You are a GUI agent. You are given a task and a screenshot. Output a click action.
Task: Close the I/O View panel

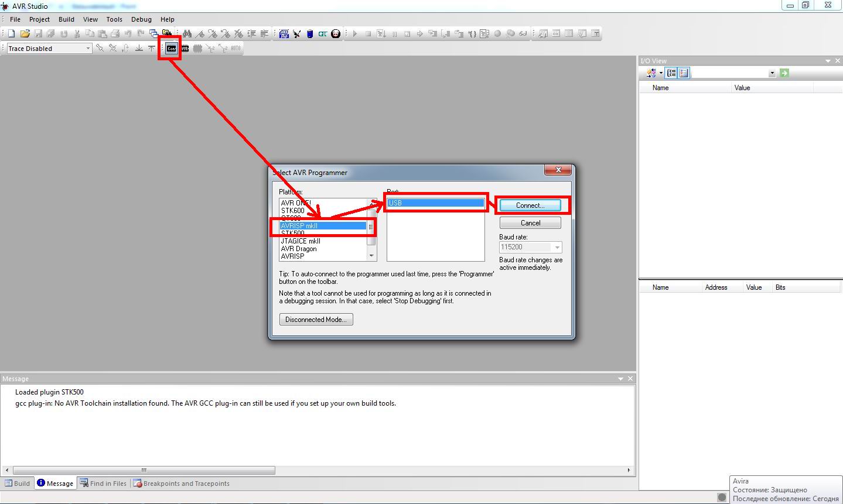(x=838, y=61)
